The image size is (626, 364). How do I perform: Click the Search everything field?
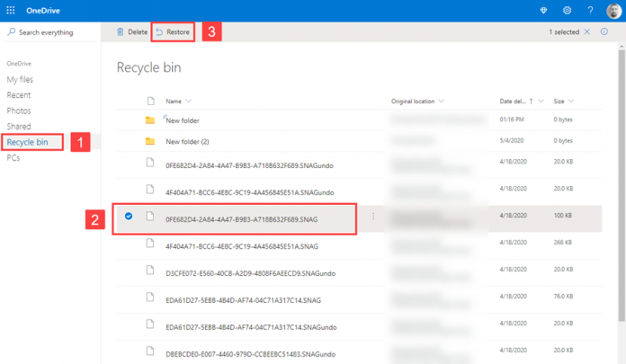[x=49, y=31]
